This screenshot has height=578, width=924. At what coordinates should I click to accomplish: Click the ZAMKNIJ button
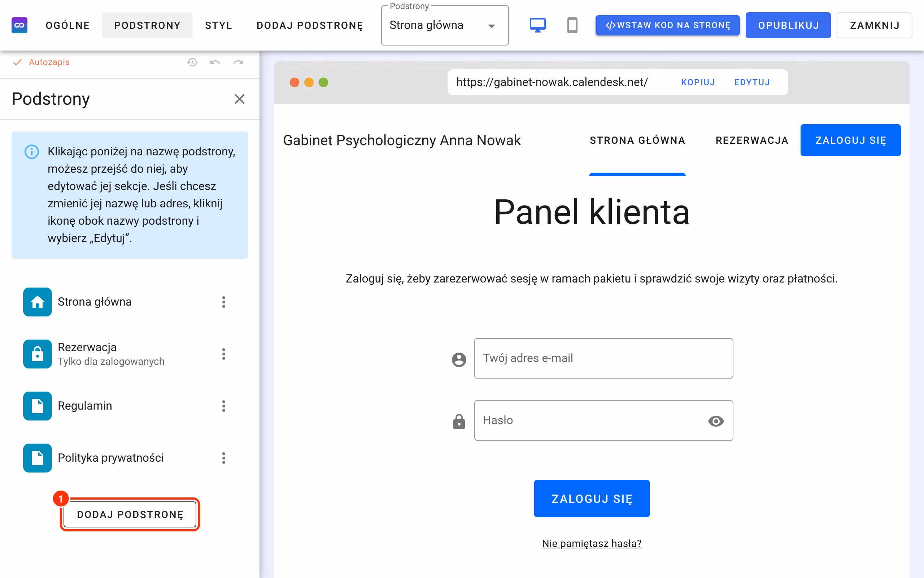coord(874,25)
